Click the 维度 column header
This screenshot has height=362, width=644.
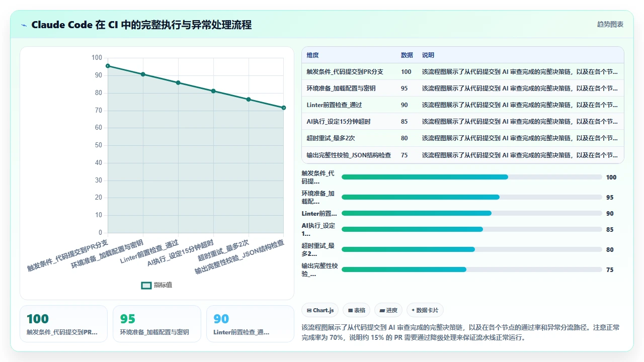pos(312,55)
